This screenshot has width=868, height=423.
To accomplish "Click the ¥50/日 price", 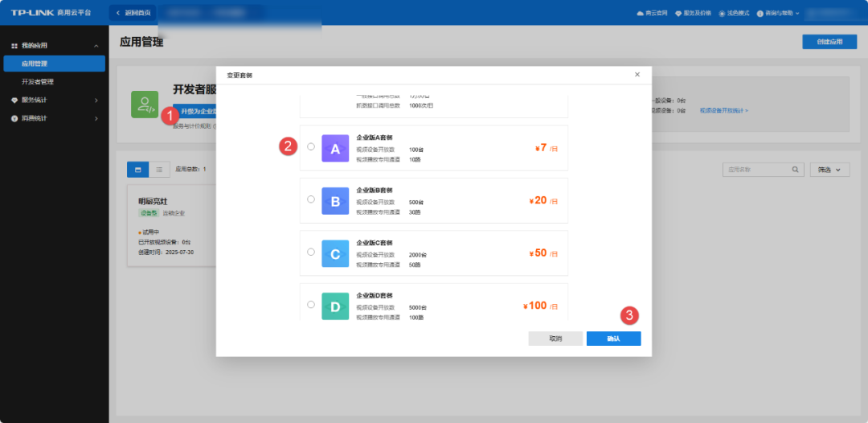I will (543, 253).
